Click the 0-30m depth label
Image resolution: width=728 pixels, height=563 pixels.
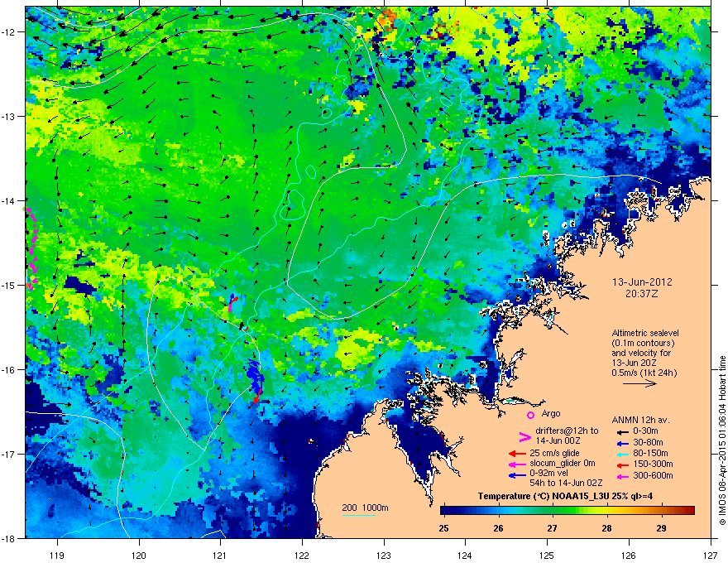645,431
